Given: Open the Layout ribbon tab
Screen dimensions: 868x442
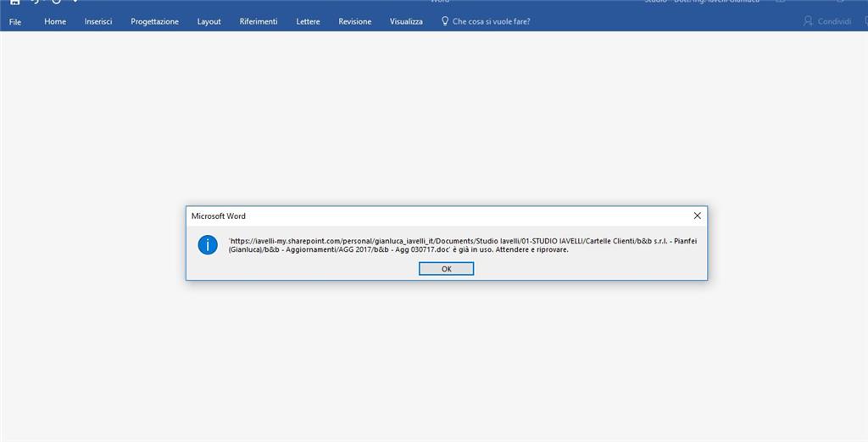Looking at the screenshot, I should (x=209, y=21).
